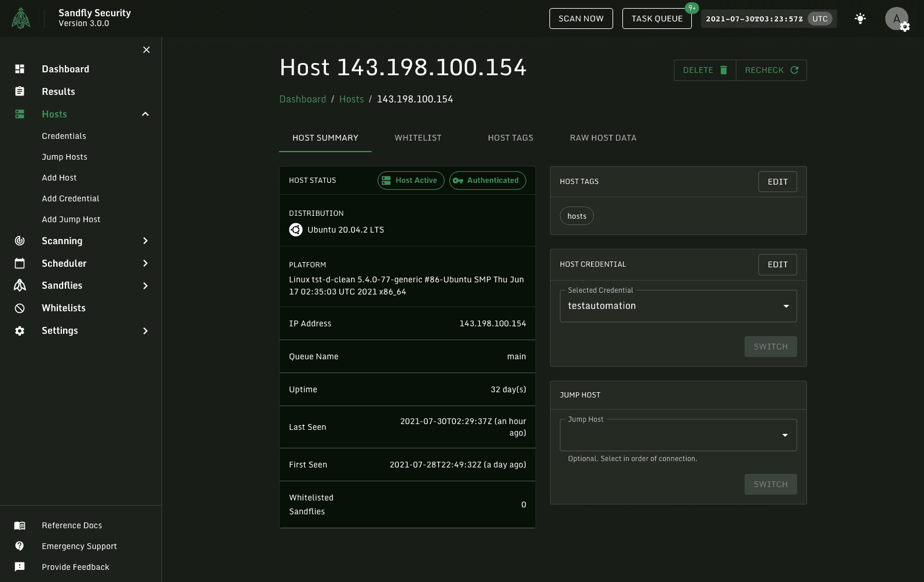The height and width of the screenshot is (582, 924).
Task: Collapse the Hosts sidebar section
Action: [145, 114]
